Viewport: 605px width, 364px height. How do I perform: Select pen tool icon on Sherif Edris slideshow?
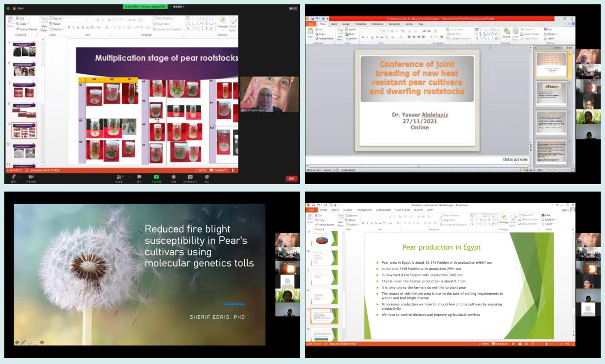(23, 342)
